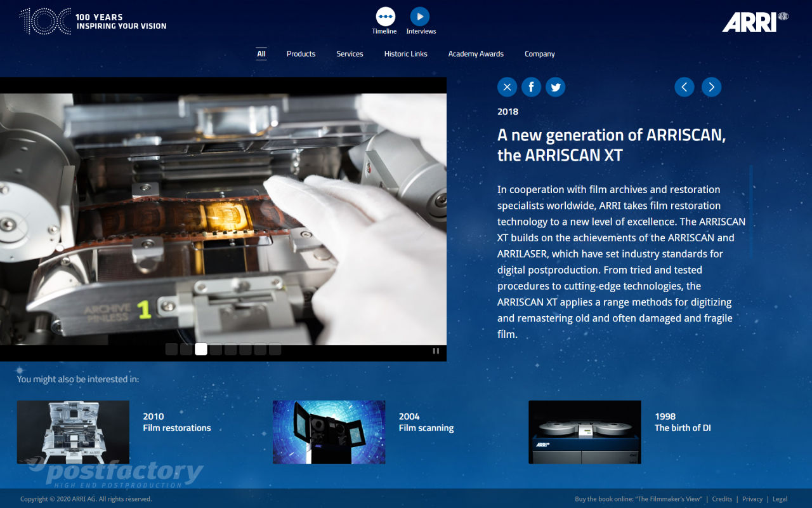The height and width of the screenshot is (508, 812).
Task: Click the Copyright 2020 ARRI AG text
Action: pos(86,499)
